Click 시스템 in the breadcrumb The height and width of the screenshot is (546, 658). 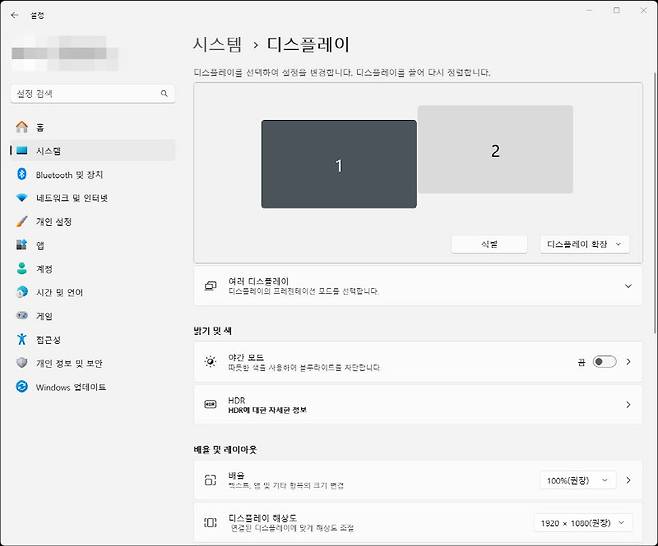coord(217,44)
